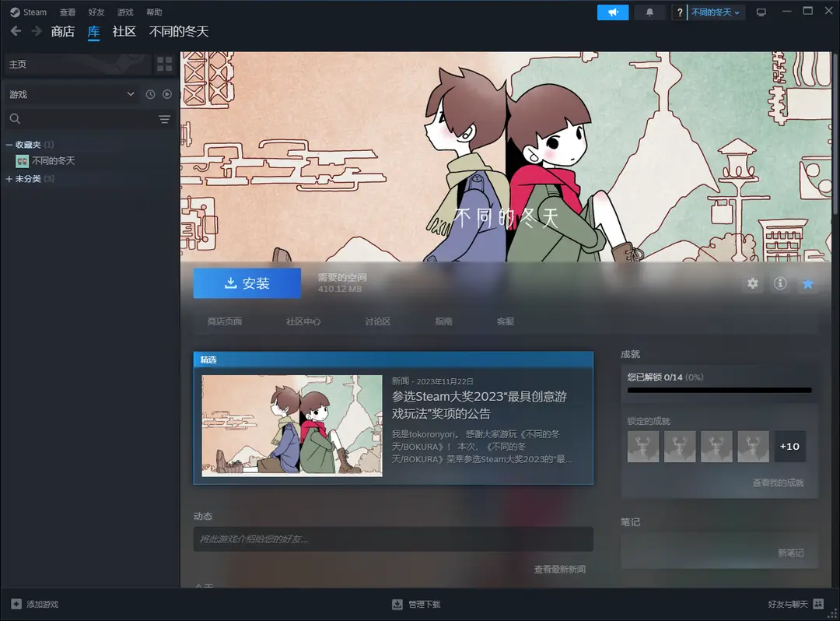
Task: Go back with the left arrow
Action: tap(16, 31)
